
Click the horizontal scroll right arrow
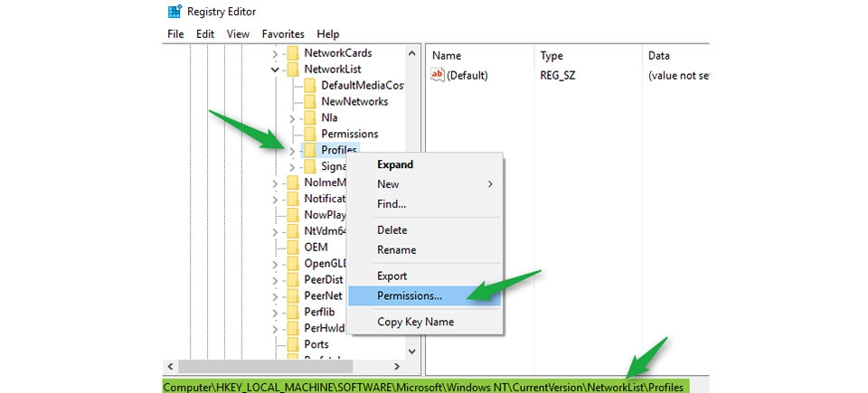pos(397,367)
